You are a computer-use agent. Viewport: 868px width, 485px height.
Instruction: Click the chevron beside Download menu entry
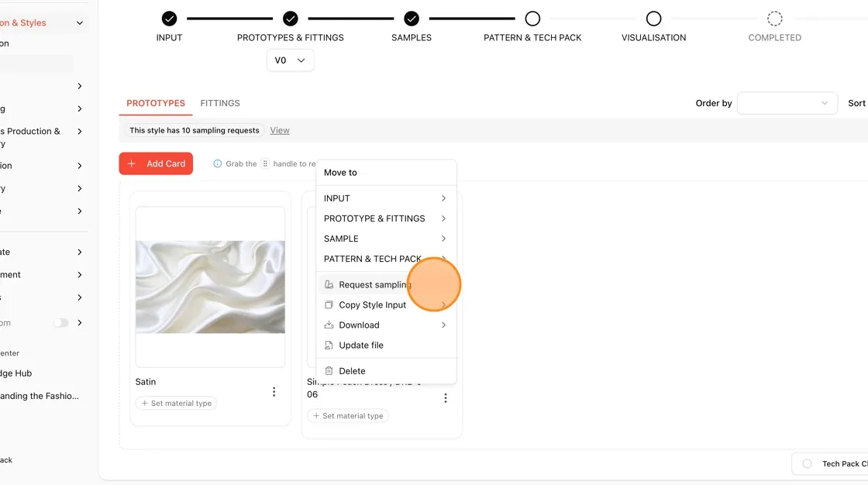tap(443, 325)
